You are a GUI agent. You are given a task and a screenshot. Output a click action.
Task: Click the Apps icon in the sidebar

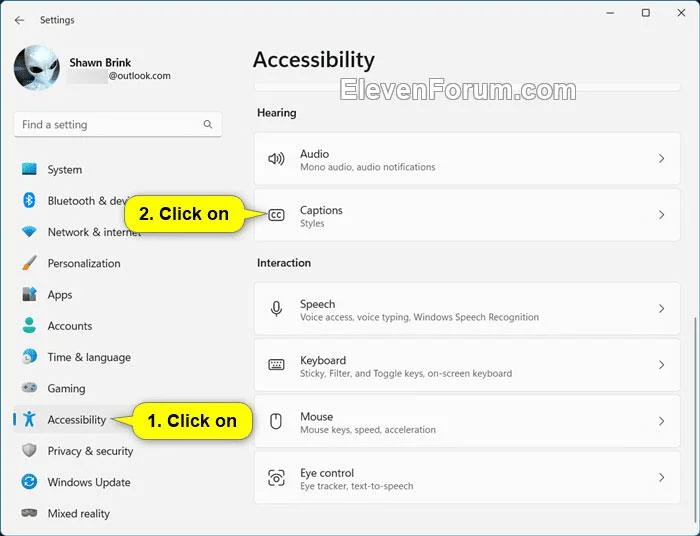coord(29,294)
